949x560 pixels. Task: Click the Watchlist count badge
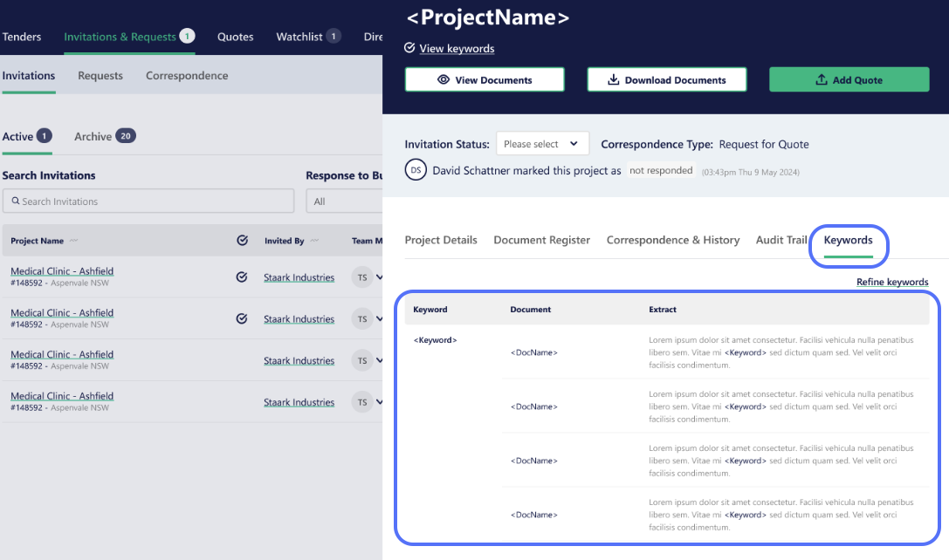tap(334, 37)
